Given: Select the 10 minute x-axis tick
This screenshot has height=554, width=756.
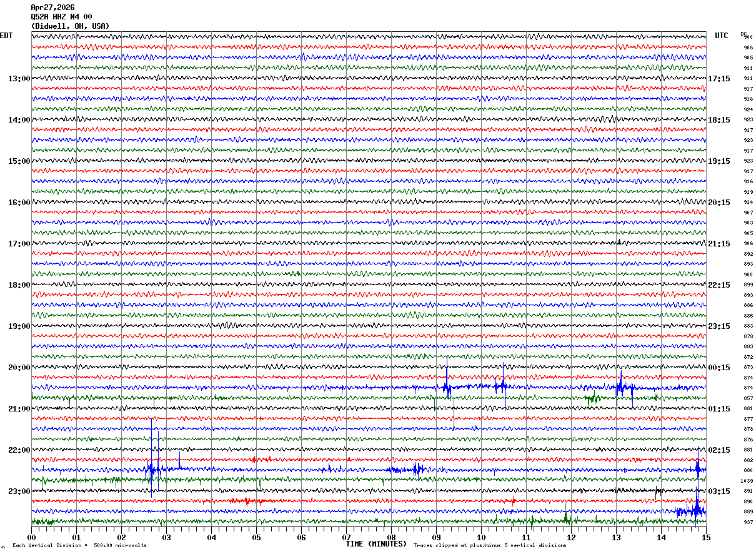Looking at the screenshot, I should coord(481,537).
